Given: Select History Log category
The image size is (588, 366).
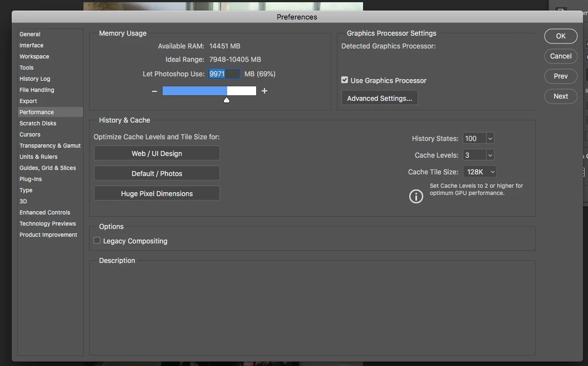Looking at the screenshot, I should coord(35,79).
